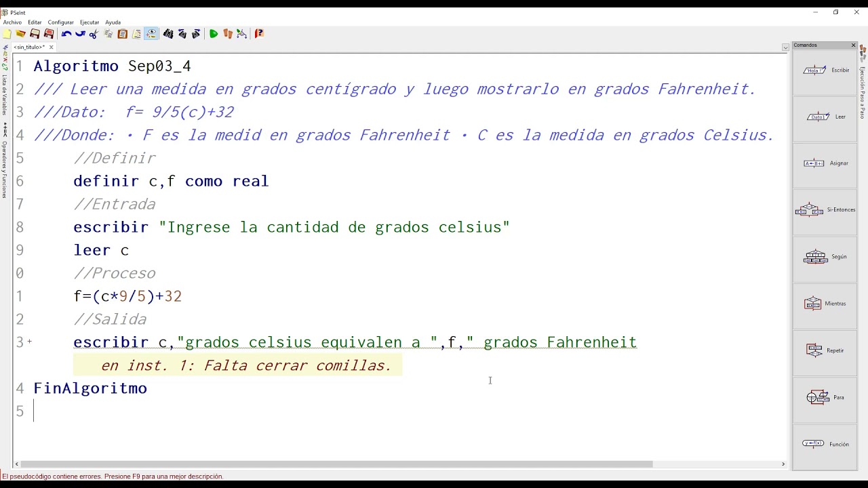Open the Editar menu
This screenshot has height=488, width=868.
[x=35, y=22]
